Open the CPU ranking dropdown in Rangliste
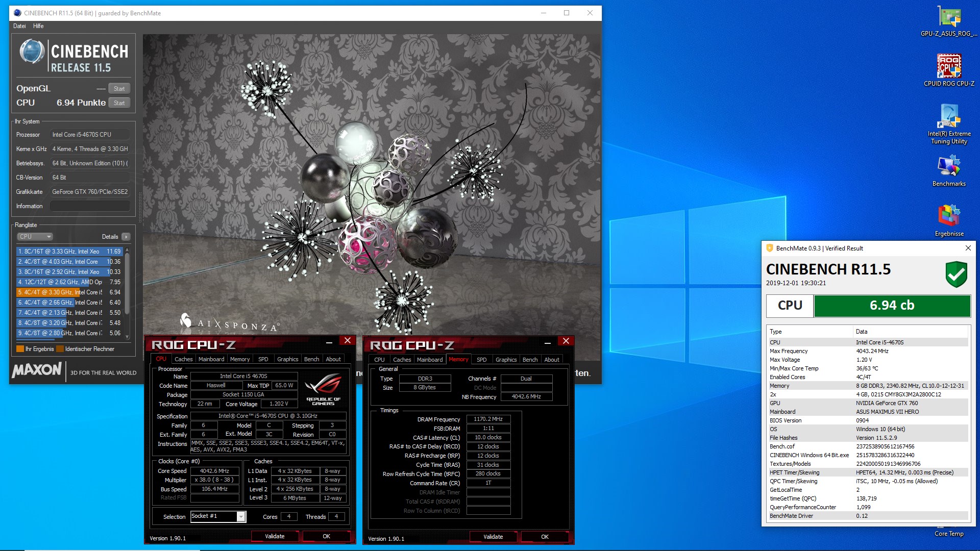 (35, 237)
